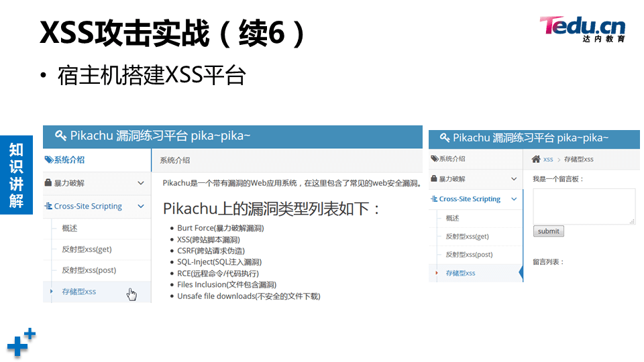Collapse Cross-Site Scripting chevron in right panel
This screenshot has height=362, width=644.
(514, 198)
